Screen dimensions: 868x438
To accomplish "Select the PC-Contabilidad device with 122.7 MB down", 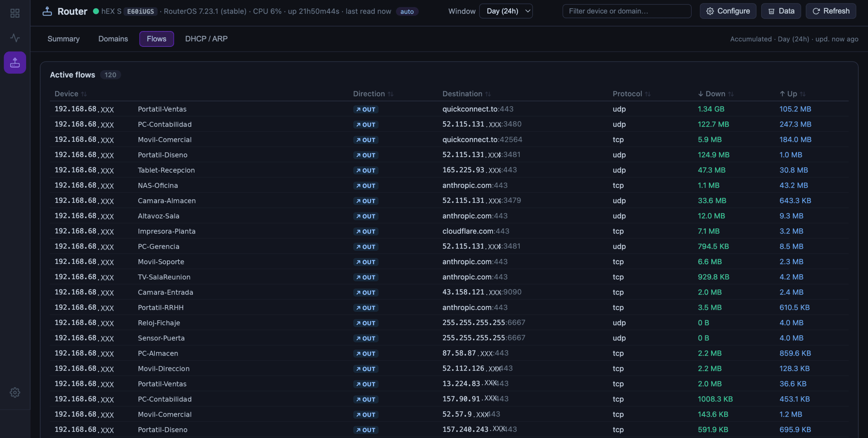I will (164, 125).
